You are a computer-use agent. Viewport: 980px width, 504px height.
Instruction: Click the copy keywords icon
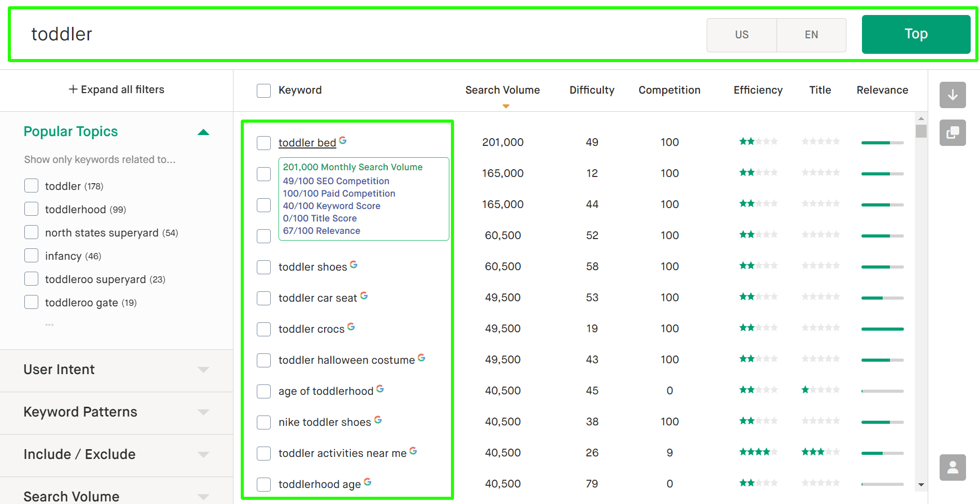pyautogui.click(x=953, y=133)
